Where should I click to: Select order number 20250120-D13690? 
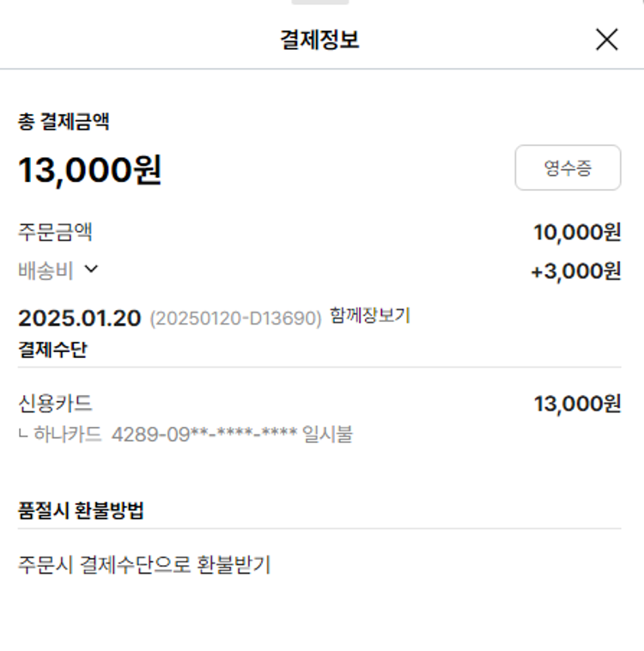(235, 319)
